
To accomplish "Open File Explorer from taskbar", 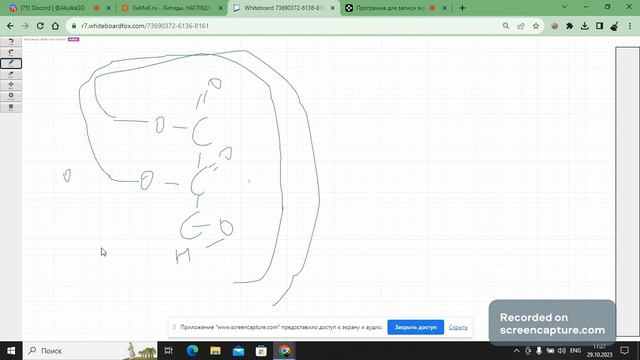I will click(x=216, y=351).
